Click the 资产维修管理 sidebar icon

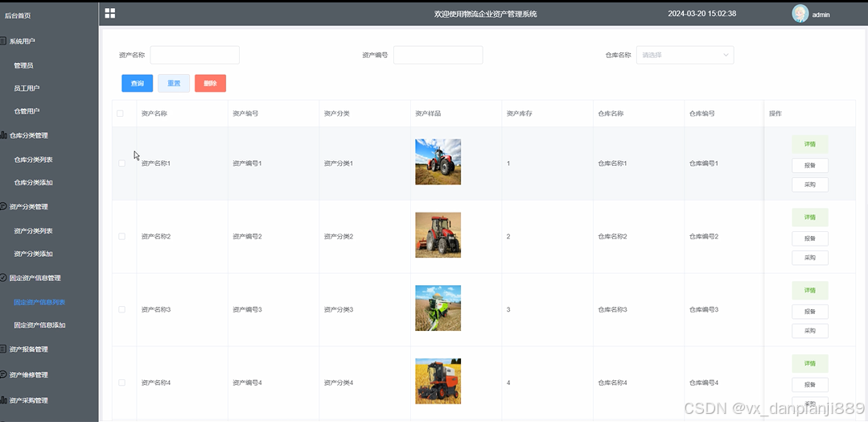click(x=3, y=374)
